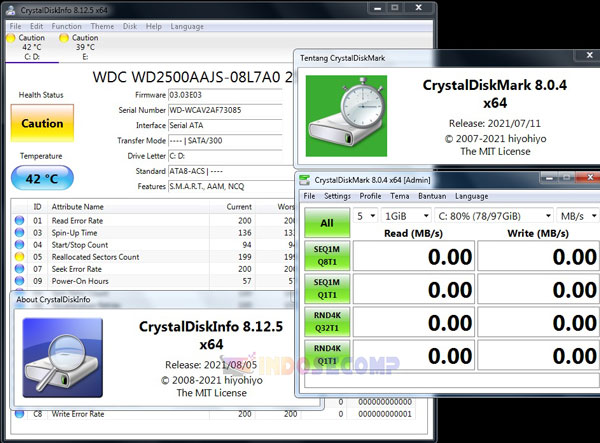Open the Settings menu in CrystalDiskMark
600x443 pixels.
338,196
